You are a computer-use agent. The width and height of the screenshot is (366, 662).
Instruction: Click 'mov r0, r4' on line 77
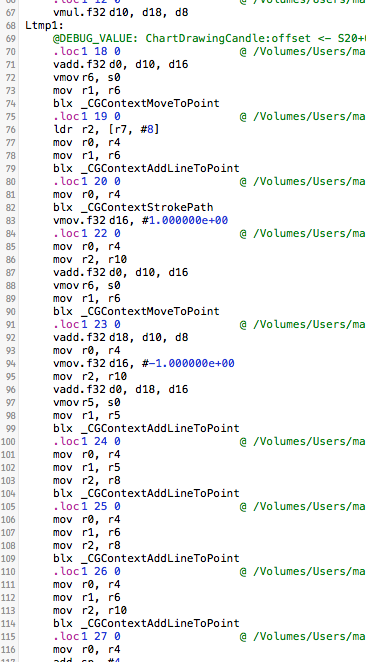pyautogui.click(x=87, y=143)
